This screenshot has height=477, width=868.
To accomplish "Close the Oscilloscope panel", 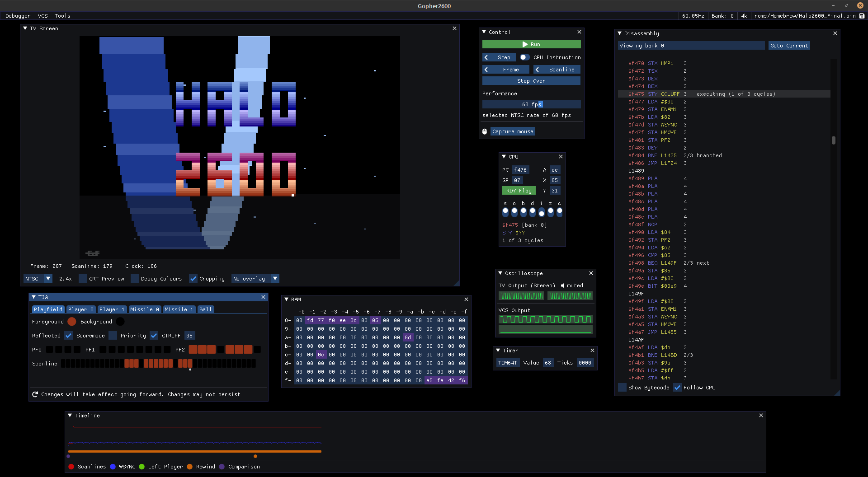I will pos(591,273).
